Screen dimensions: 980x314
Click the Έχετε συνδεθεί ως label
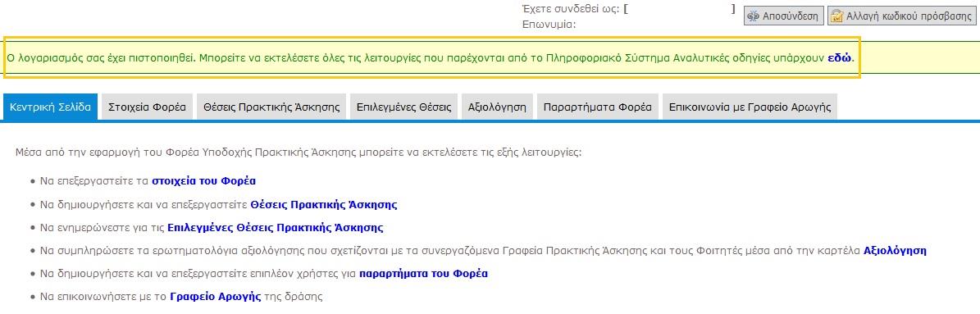tap(571, 9)
